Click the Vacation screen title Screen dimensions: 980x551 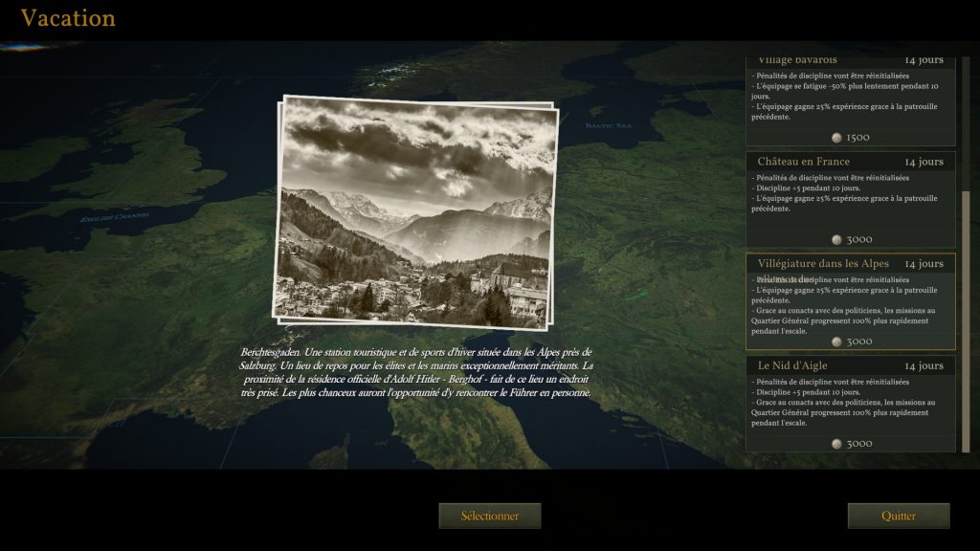point(68,18)
